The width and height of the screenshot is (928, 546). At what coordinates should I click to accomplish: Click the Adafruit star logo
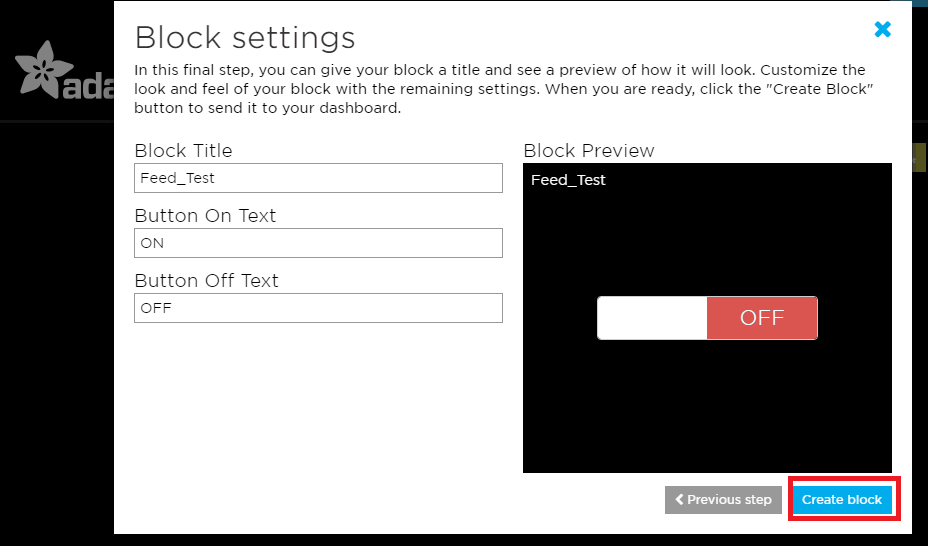[x=42, y=68]
